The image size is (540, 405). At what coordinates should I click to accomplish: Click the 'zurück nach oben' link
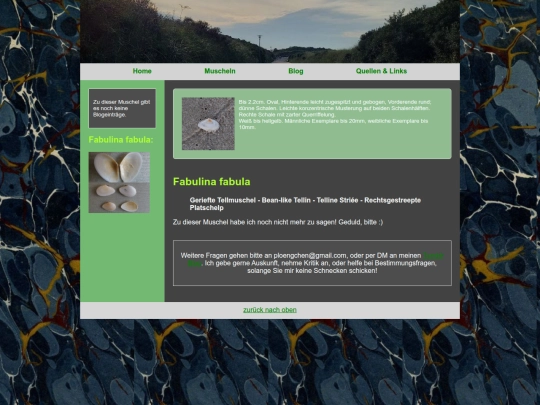270,310
